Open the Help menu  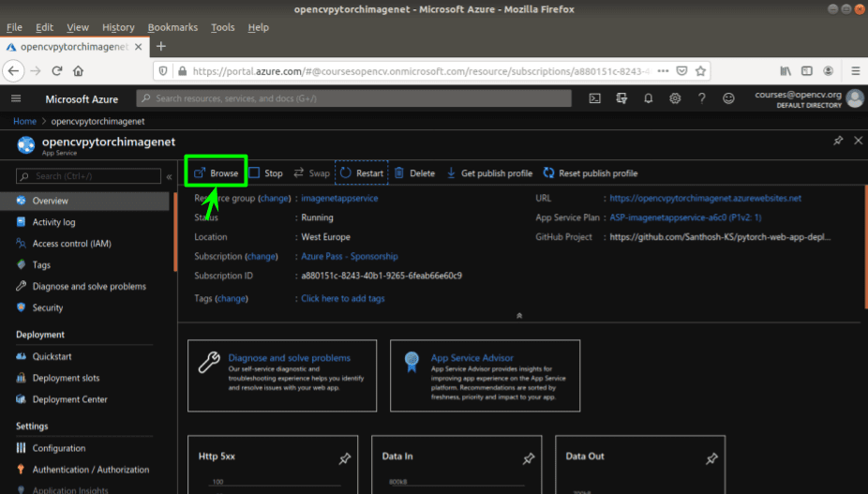point(258,27)
